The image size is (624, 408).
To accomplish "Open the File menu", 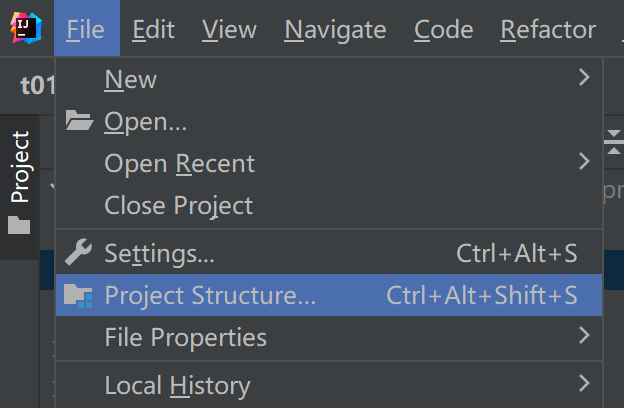I will [86, 30].
